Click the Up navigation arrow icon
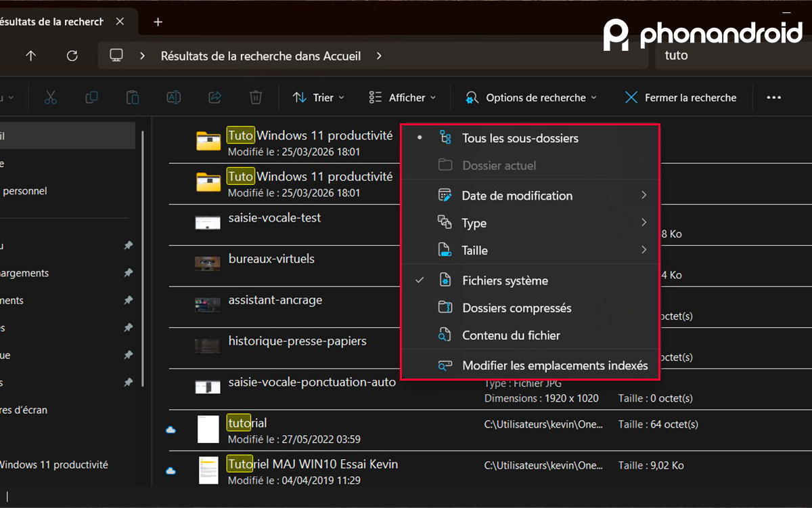This screenshot has width=812, height=508. (31, 56)
